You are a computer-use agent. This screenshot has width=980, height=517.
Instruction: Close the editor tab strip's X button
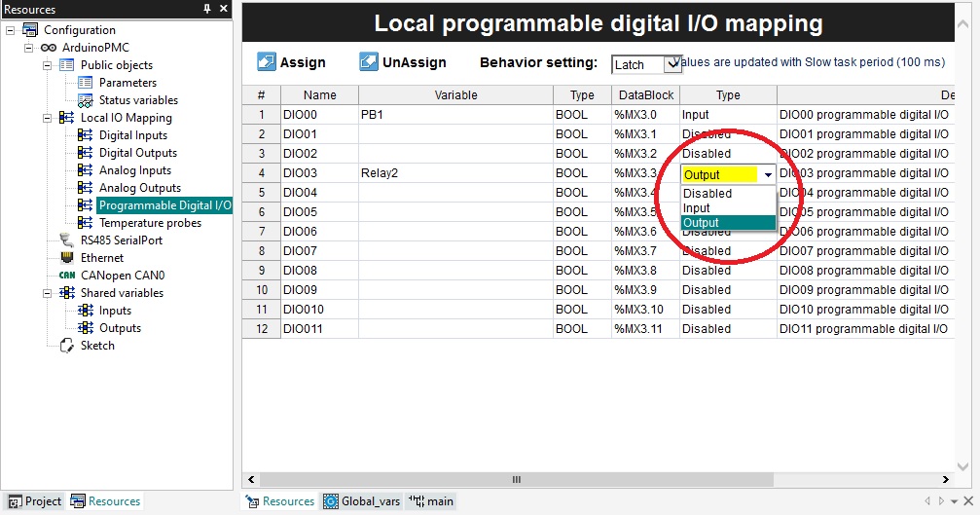coord(968,500)
